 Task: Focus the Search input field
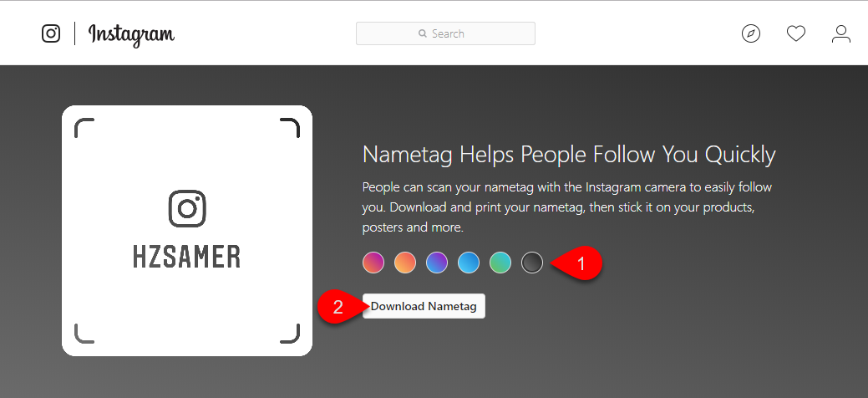coord(445,33)
